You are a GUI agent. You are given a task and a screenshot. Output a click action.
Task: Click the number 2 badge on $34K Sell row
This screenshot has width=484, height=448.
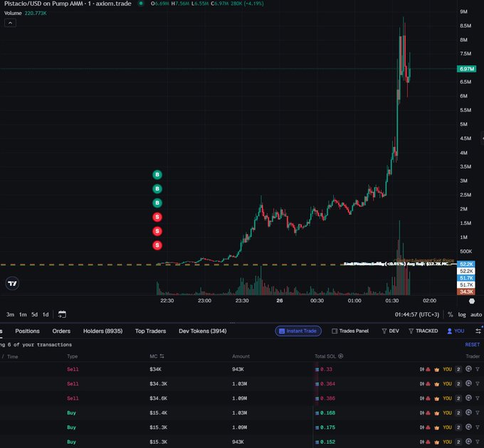coord(458,369)
